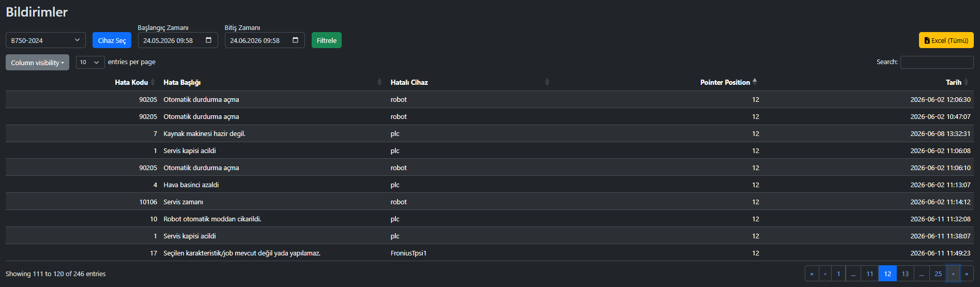This screenshot has height=287, width=980.
Task: Go to previous page arrow
Action: pyautogui.click(x=825, y=274)
